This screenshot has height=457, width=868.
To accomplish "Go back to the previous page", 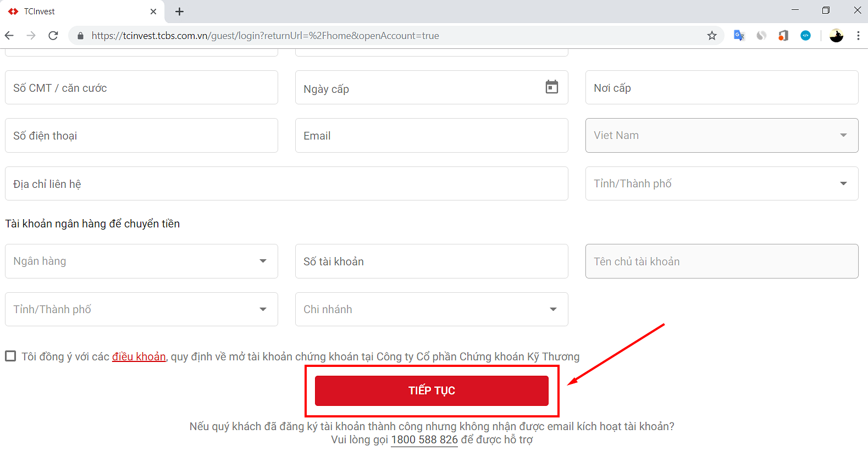I will coord(9,36).
